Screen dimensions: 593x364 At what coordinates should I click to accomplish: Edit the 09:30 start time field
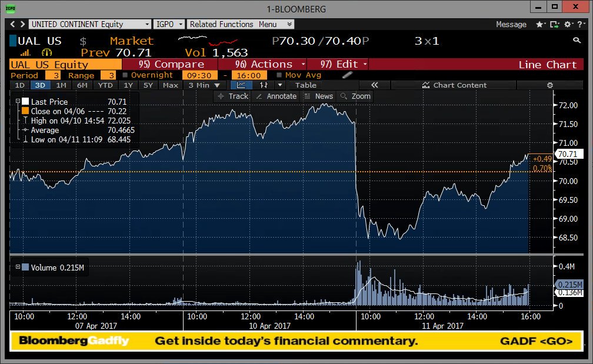click(x=199, y=75)
